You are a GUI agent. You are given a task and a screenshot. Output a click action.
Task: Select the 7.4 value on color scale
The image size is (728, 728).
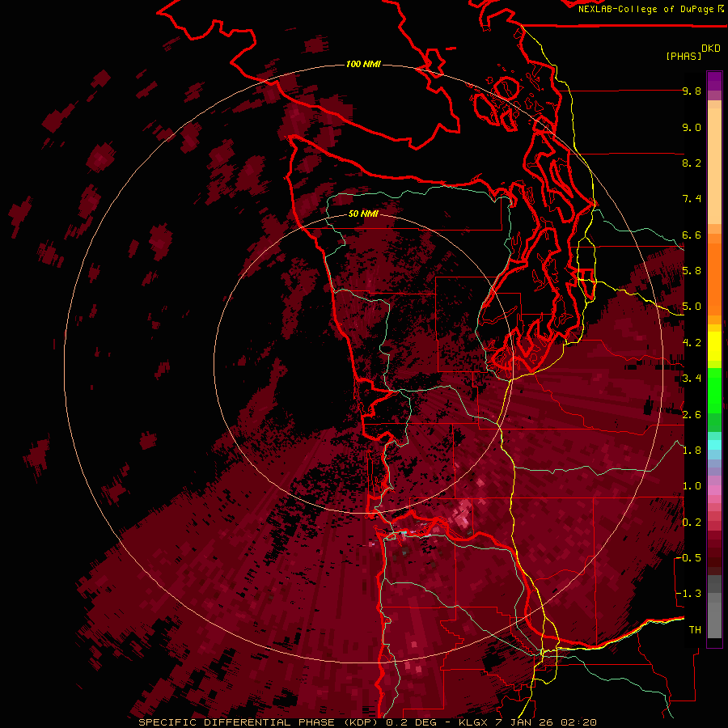(692, 199)
